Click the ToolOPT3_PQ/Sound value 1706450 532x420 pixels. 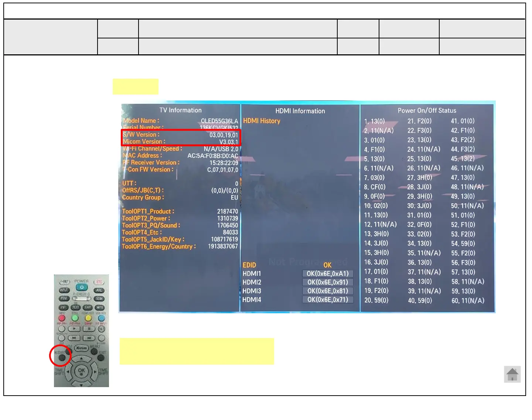(228, 225)
